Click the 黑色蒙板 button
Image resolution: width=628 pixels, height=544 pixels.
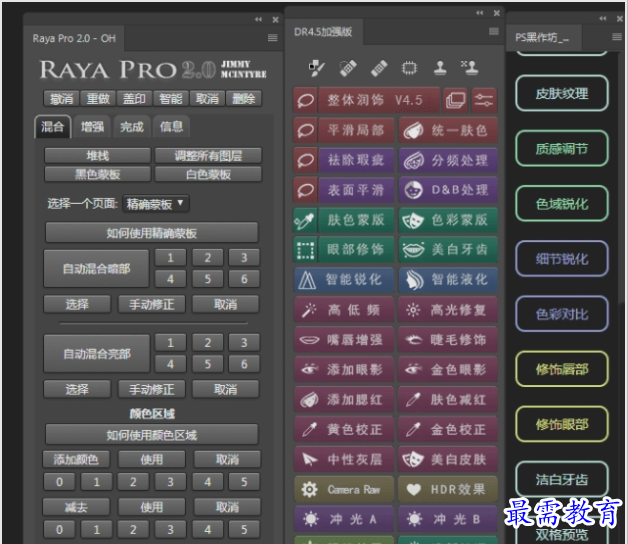coord(97,174)
